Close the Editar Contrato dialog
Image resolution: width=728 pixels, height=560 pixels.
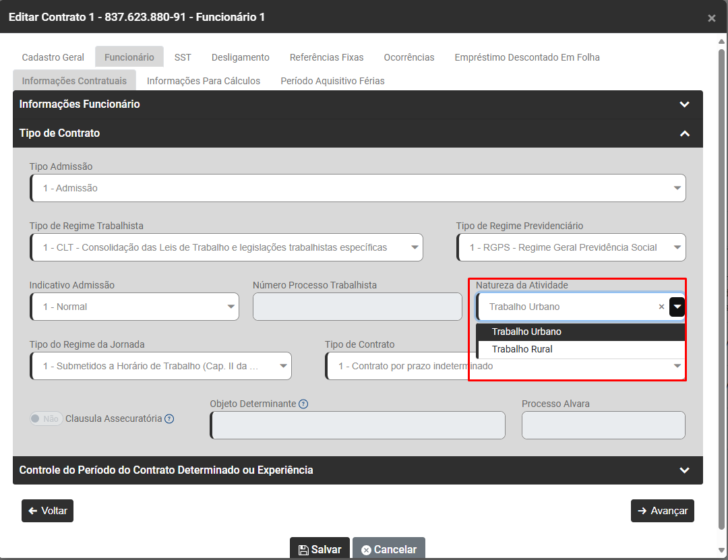pos(711,18)
